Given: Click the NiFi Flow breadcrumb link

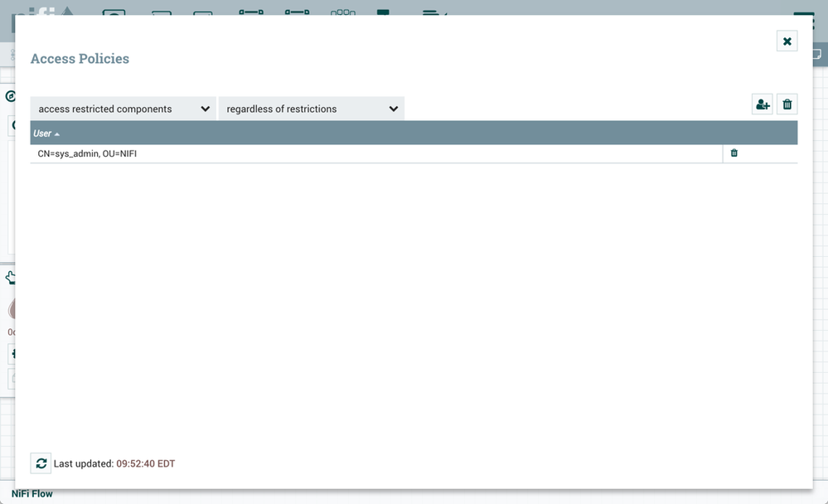Looking at the screenshot, I should pyautogui.click(x=31, y=493).
